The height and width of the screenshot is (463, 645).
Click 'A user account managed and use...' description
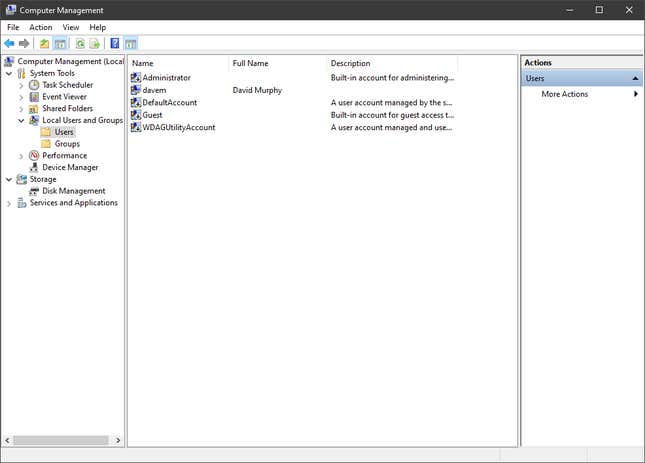click(x=391, y=127)
